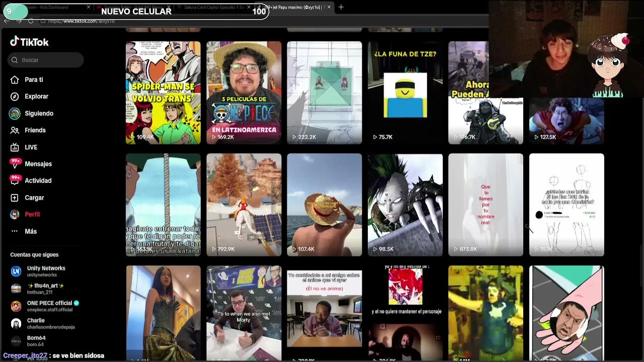
Task: Open the video with 792.9K views
Action: tap(244, 205)
